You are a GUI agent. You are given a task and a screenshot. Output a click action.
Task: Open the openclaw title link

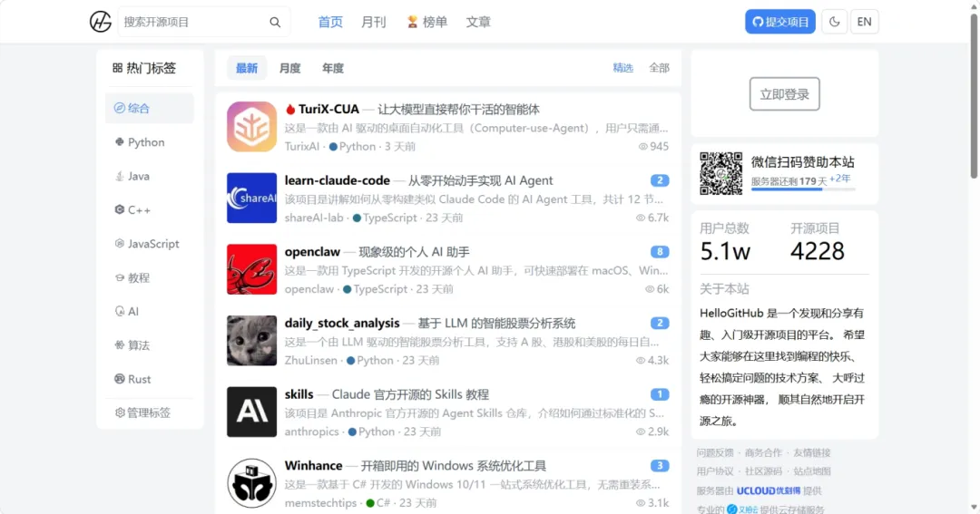[x=312, y=252]
